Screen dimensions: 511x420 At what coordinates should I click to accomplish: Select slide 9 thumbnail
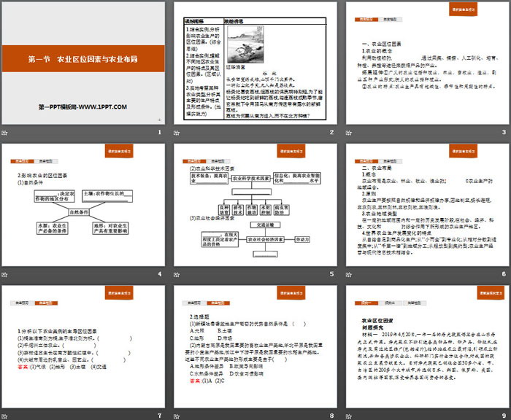coord(428,347)
